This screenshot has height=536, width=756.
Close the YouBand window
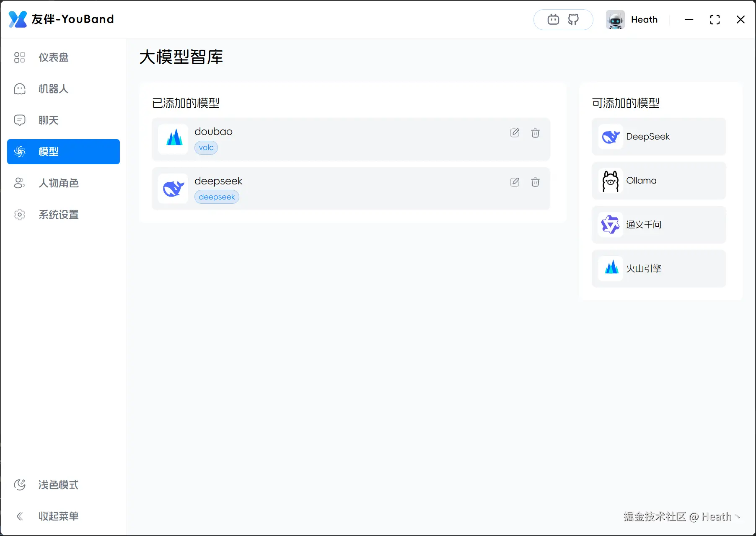[740, 20]
